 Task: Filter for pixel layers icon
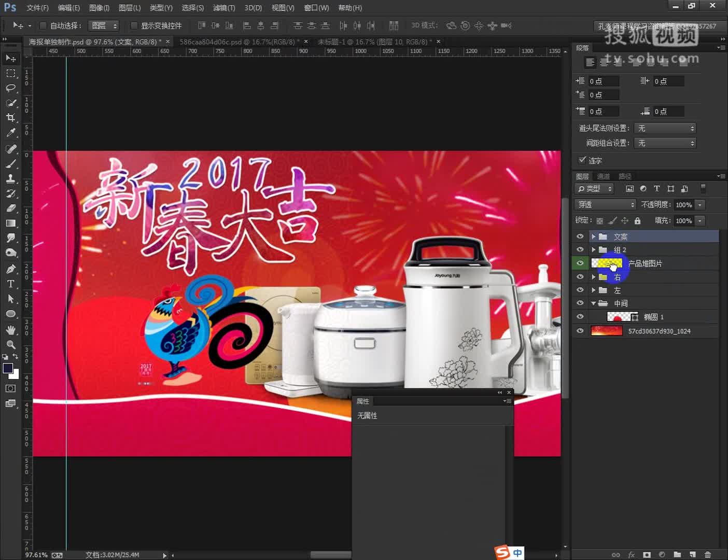pos(630,189)
